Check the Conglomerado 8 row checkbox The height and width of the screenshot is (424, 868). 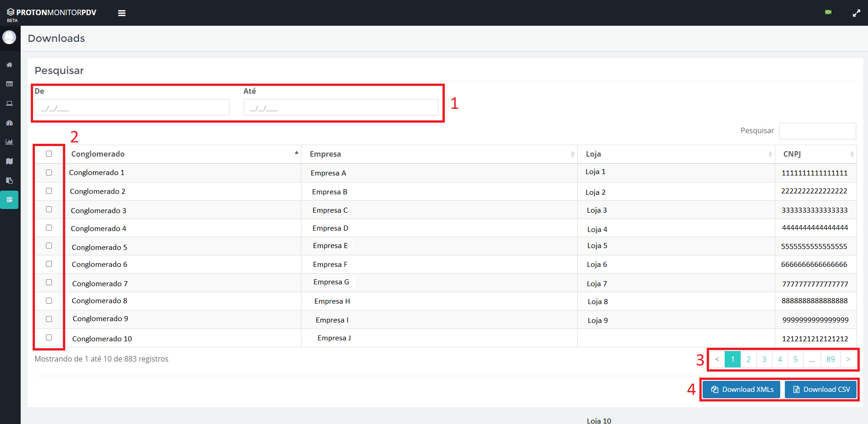(49, 301)
